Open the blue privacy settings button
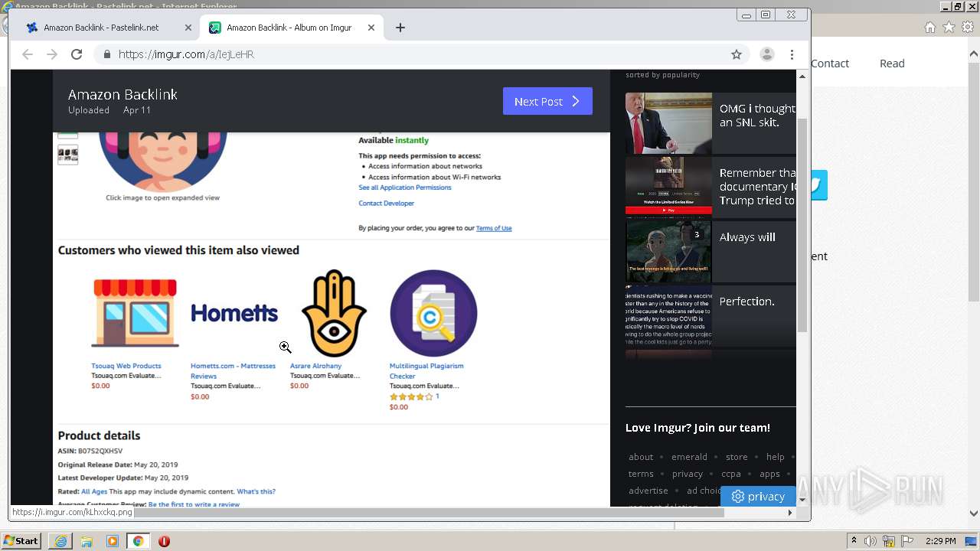Image resolution: width=980 pixels, height=551 pixels. click(758, 497)
